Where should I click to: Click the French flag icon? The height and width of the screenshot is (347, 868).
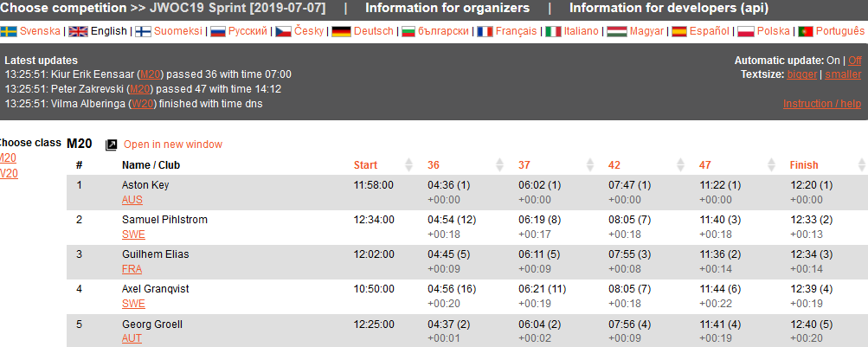tap(485, 31)
